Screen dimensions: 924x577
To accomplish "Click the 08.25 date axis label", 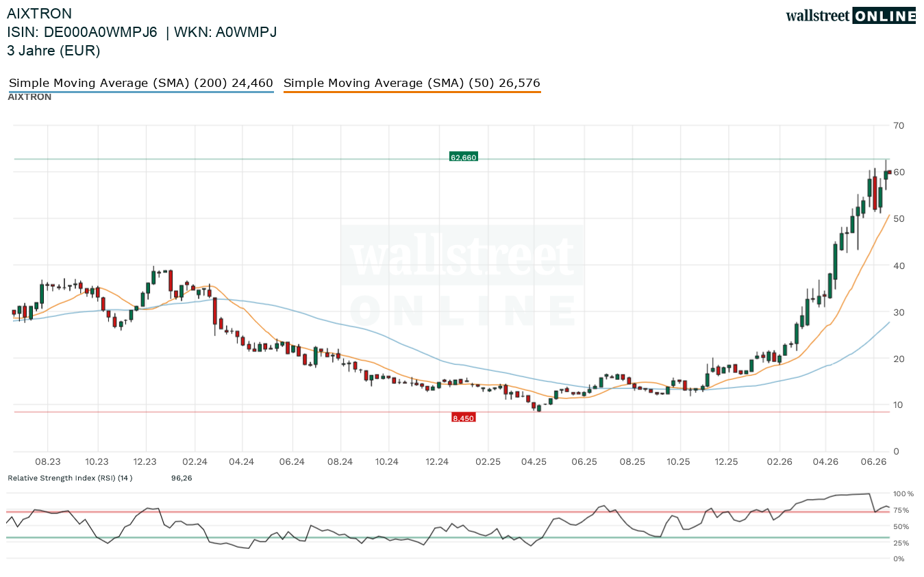I will coord(633,462).
